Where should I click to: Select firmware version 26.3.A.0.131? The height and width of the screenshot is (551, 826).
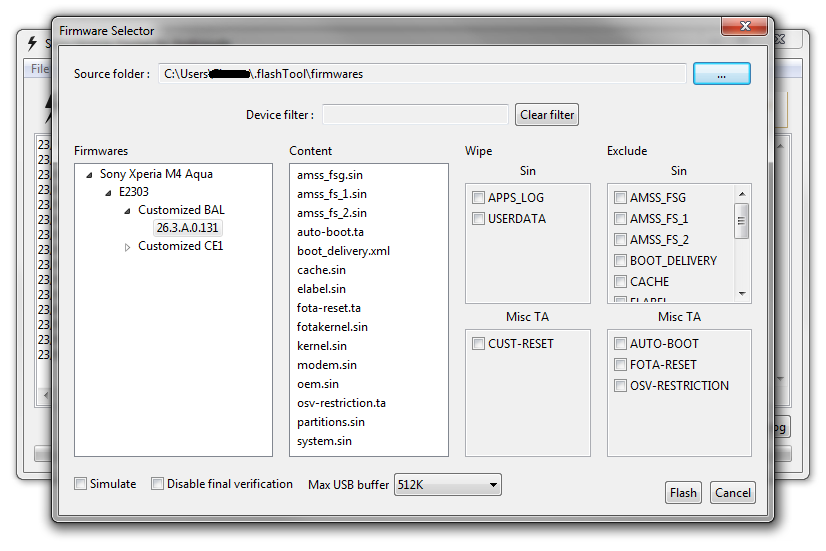pos(187,228)
